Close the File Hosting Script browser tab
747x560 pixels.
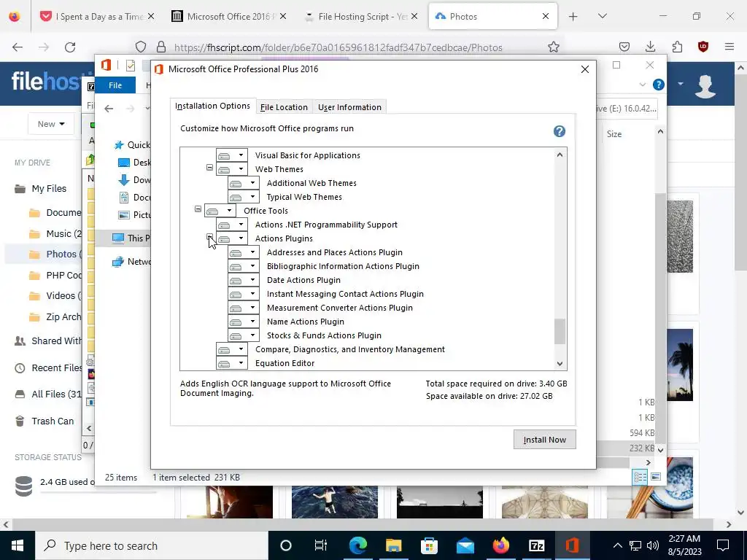pyautogui.click(x=414, y=16)
